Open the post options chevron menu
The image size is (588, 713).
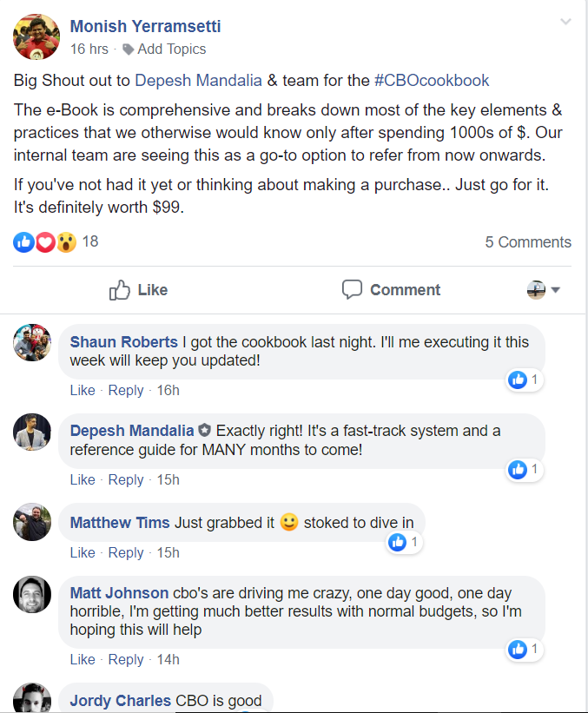coord(565,22)
